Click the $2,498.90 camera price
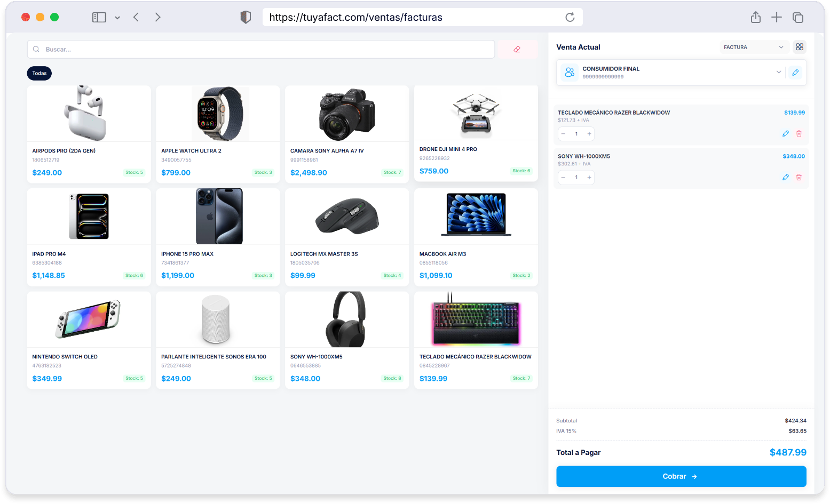Image resolution: width=830 pixels, height=504 pixels. tap(309, 173)
